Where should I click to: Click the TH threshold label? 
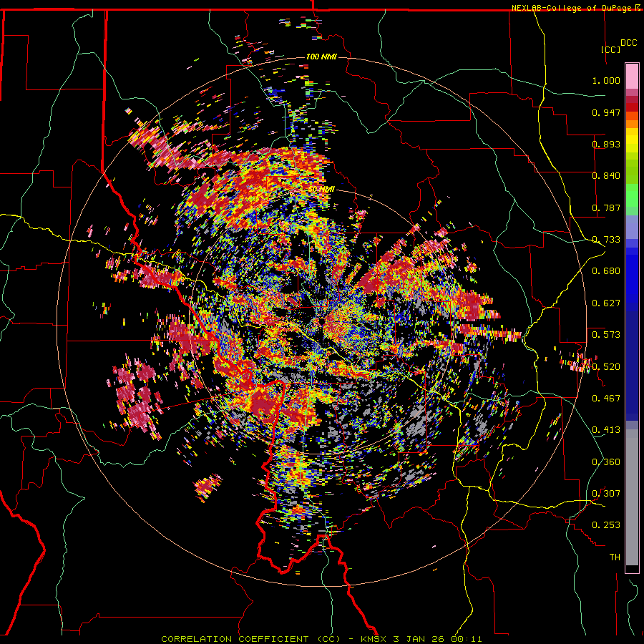click(x=615, y=557)
